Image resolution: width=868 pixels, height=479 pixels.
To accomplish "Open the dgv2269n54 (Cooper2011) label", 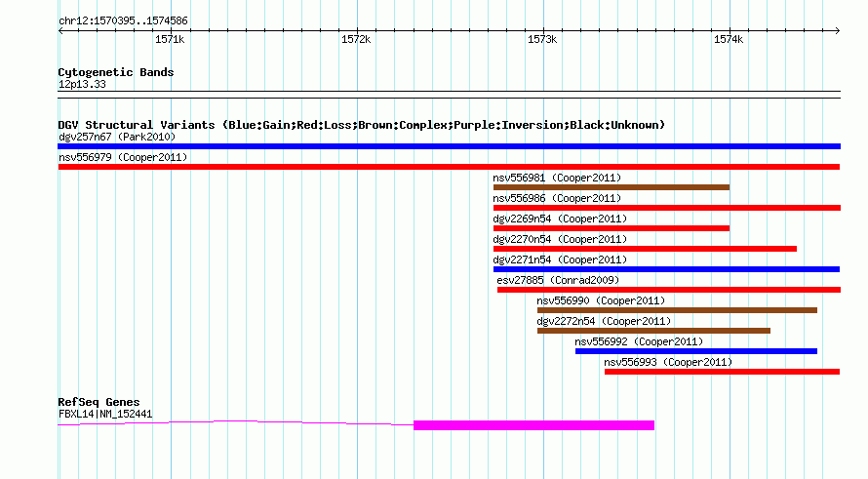I will [x=560, y=219].
